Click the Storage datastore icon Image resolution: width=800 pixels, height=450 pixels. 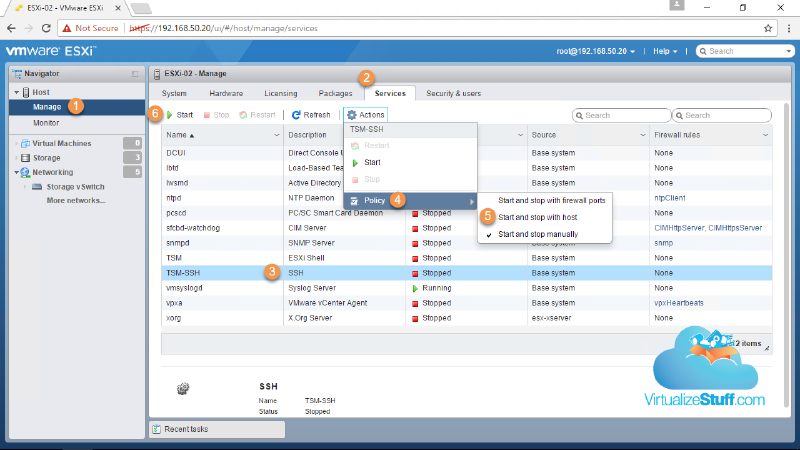[26, 158]
